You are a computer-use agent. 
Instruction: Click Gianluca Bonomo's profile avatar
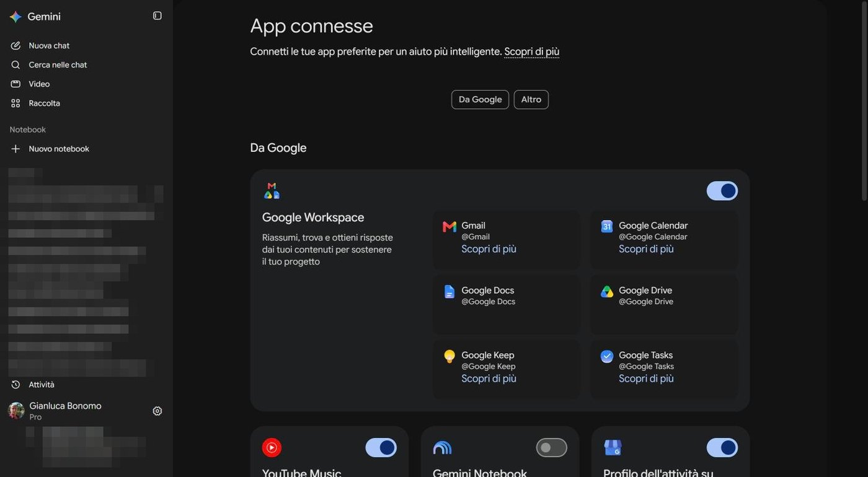coord(16,411)
